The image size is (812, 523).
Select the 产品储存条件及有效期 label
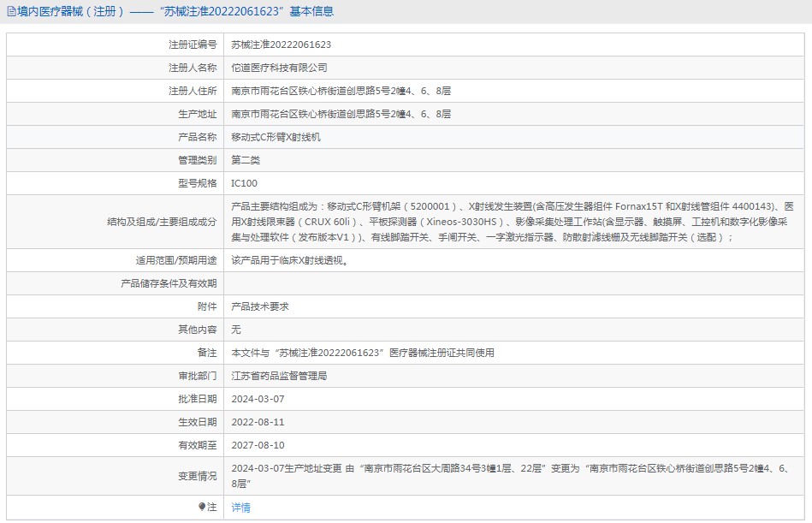(169, 283)
